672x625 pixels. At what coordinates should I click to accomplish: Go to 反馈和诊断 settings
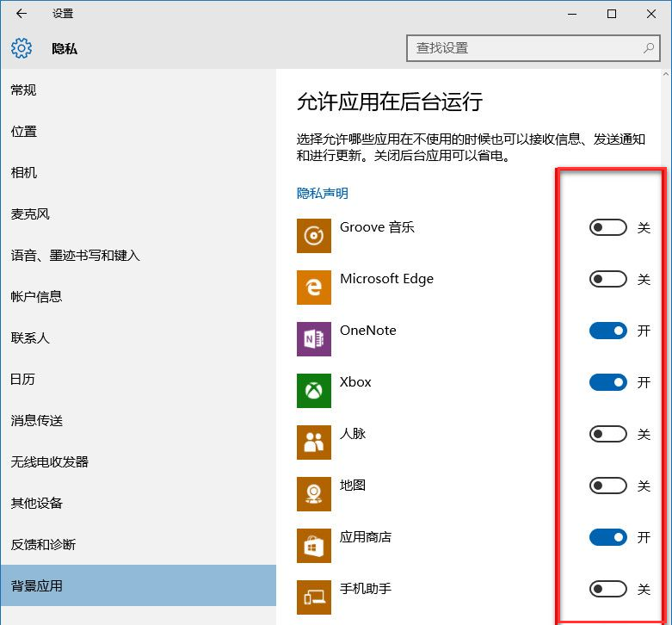point(43,545)
